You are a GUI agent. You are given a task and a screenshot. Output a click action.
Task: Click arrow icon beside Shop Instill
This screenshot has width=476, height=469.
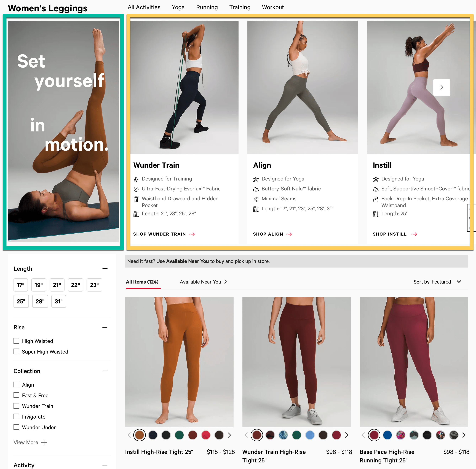[414, 234]
